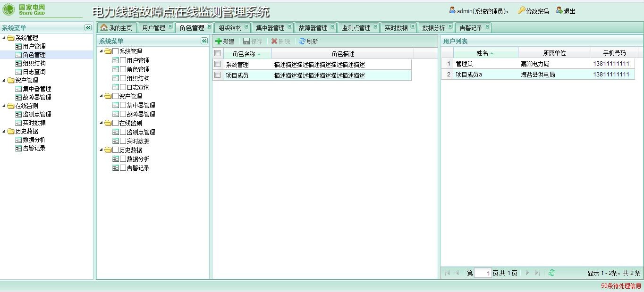Collapse the 在线监测 folder in left sidebar
Image resolution: width=644 pixels, height=292 pixels.
4,106
